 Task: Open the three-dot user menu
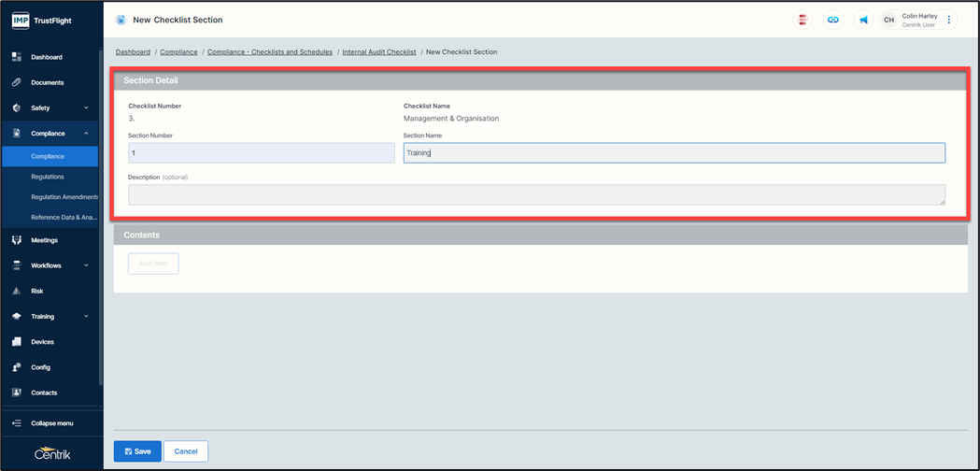[949, 20]
